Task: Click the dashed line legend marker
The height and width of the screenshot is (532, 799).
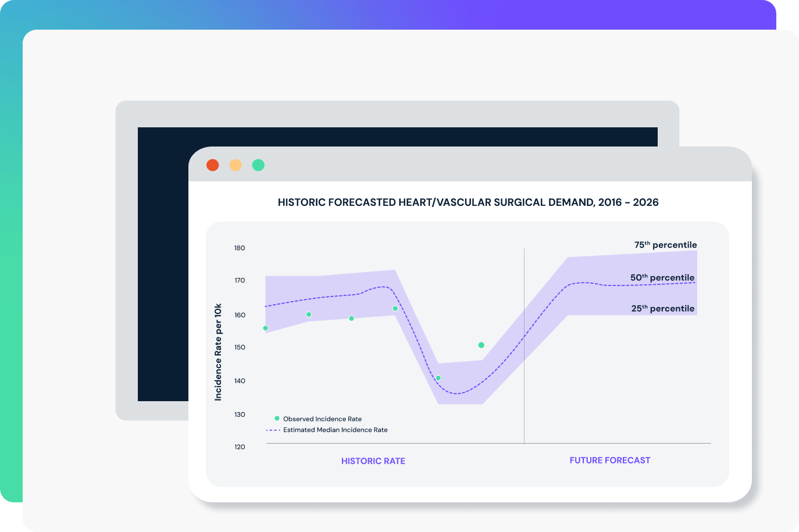Action: tap(275, 430)
